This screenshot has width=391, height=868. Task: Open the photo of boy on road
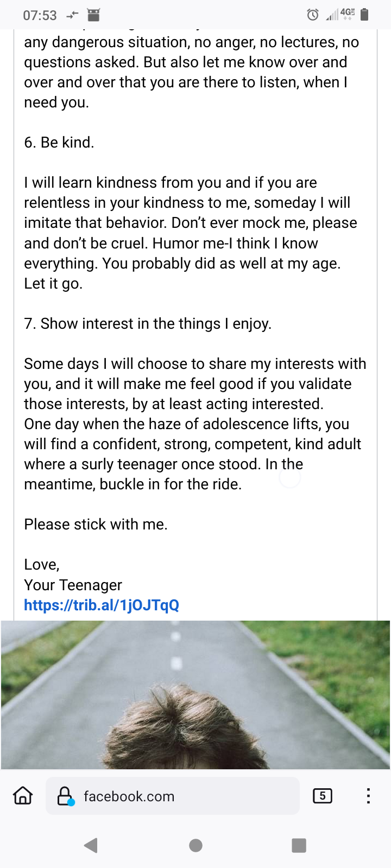[x=195, y=694]
